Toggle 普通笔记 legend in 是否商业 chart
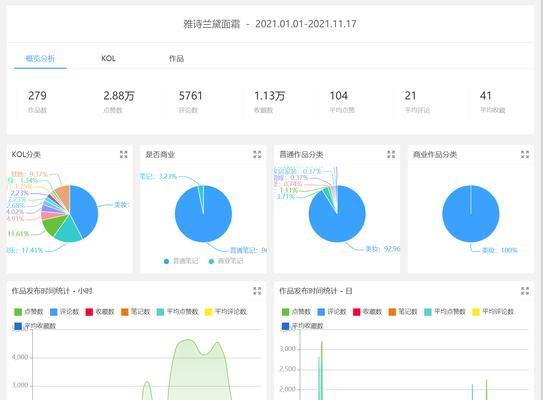This screenshot has width=543, height=400. 181,261
